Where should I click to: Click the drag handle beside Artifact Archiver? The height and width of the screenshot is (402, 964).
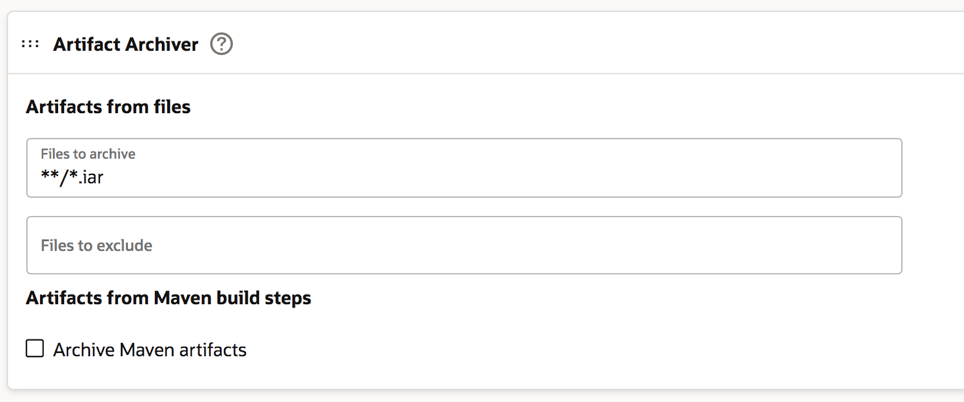[30, 44]
